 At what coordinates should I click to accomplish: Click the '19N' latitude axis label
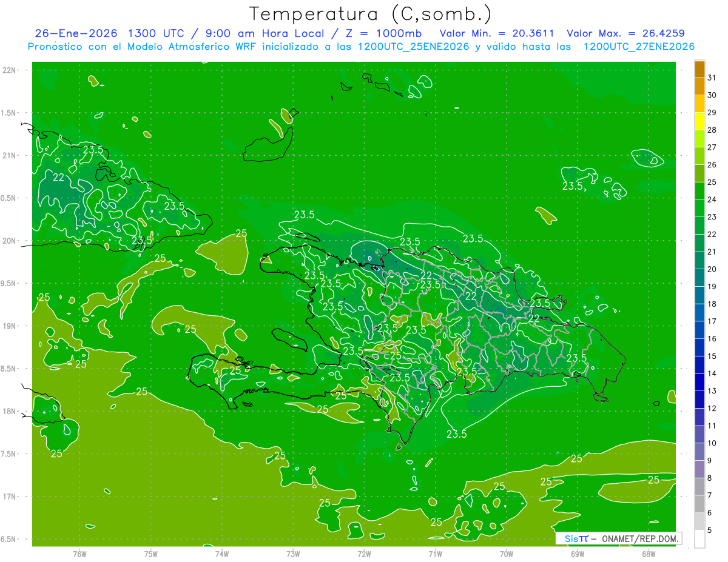pos(8,326)
